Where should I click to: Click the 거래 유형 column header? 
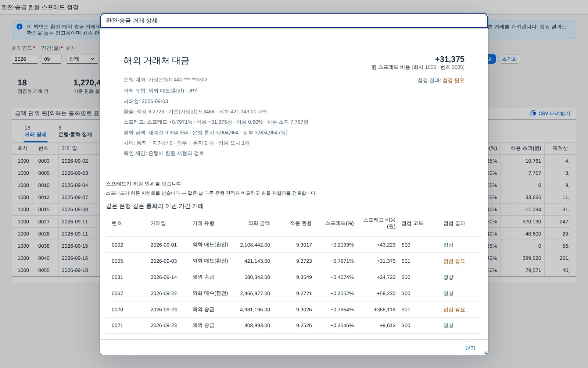[x=203, y=223]
